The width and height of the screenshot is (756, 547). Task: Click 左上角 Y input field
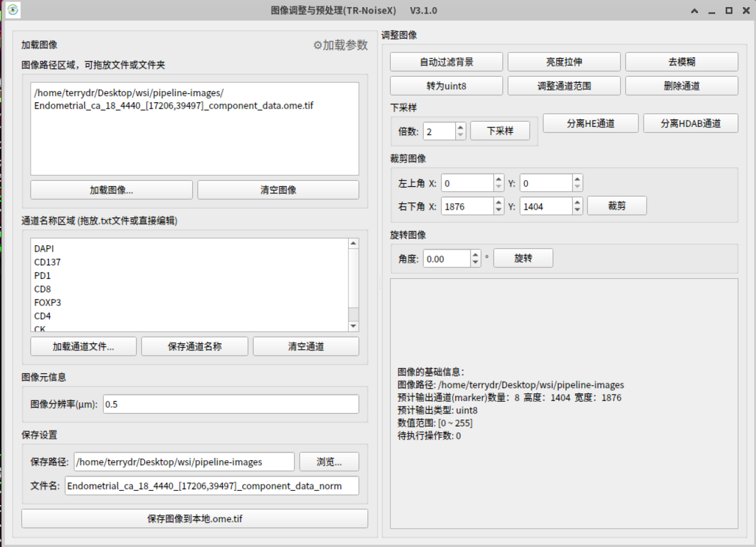click(x=546, y=183)
